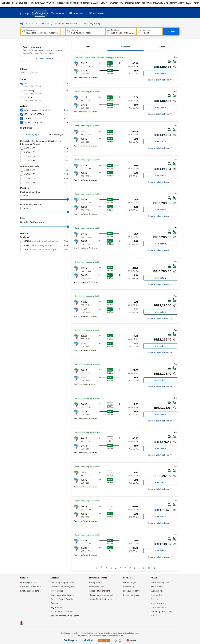Expand Explore ticket options for first flight

point(160,80)
